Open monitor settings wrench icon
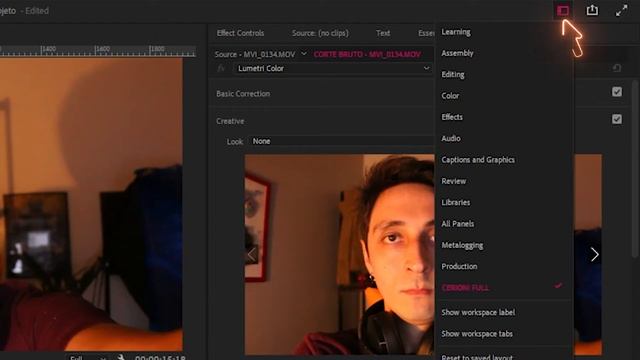The width and height of the screenshot is (640, 360). [x=121, y=358]
